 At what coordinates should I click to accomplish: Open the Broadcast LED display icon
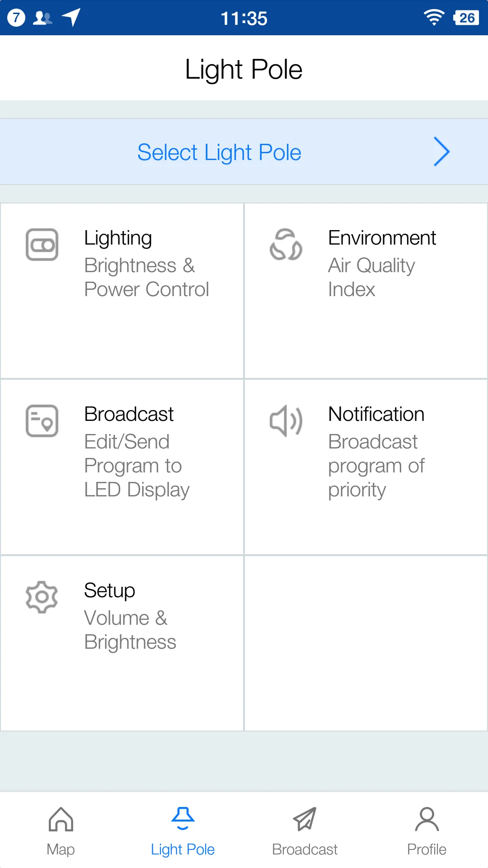pos(42,421)
